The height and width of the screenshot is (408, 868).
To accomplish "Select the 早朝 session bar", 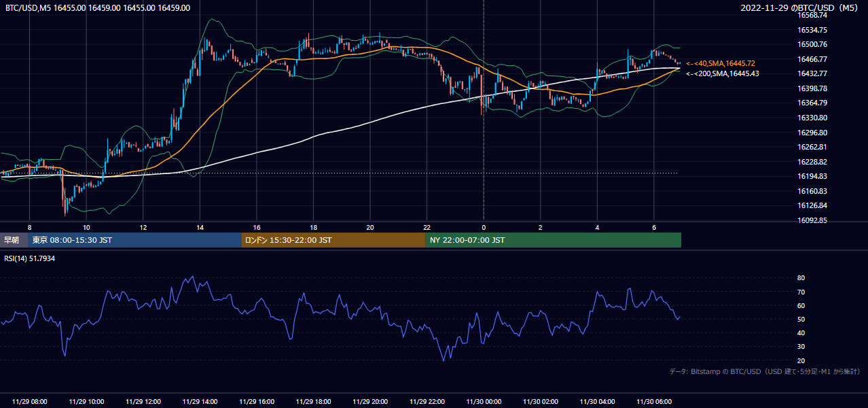I will click(14, 240).
